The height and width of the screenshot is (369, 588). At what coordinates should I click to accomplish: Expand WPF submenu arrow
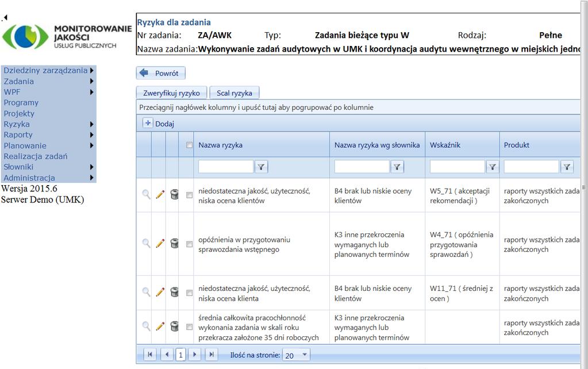pos(91,92)
